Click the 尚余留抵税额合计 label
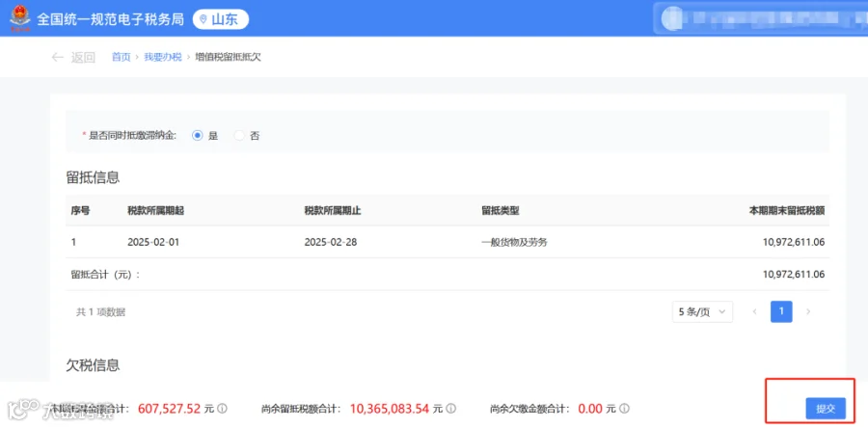Image resolution: width=868 pixels, height=427 pixels. pos(301,409)
